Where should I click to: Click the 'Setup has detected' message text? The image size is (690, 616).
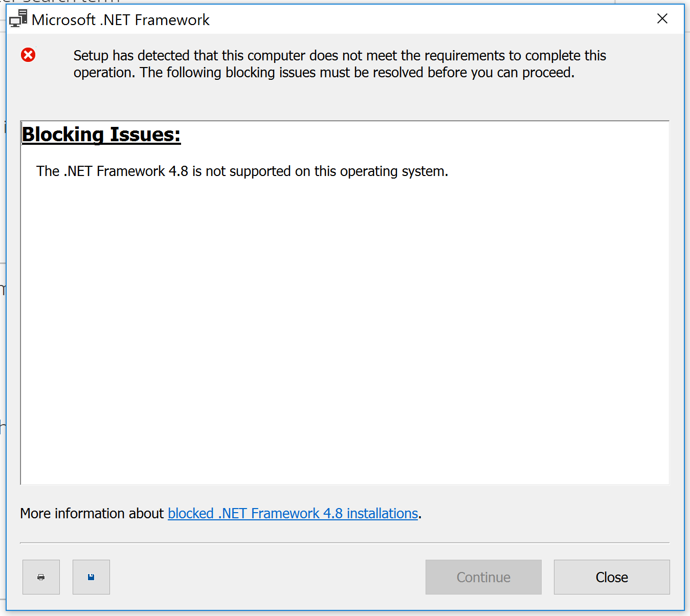tap(340, 55)
